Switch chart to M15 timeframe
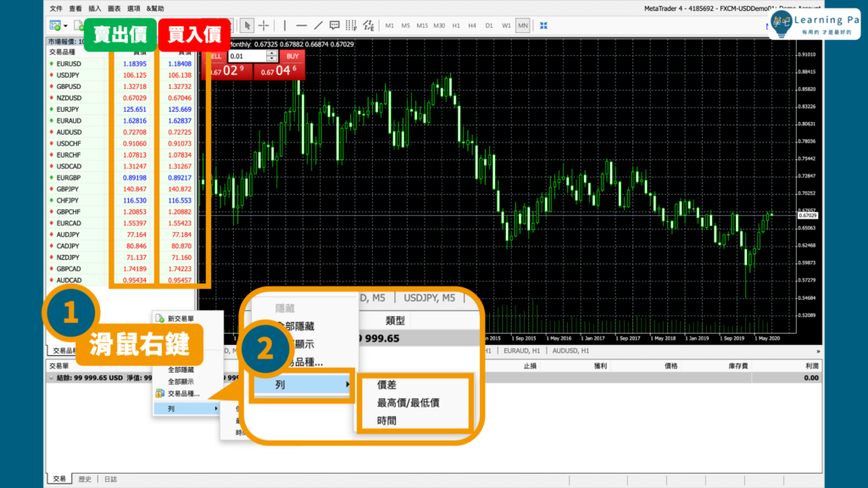Image resolution: width=868 pixels, height=488 pixels. [x=422, y=25]
